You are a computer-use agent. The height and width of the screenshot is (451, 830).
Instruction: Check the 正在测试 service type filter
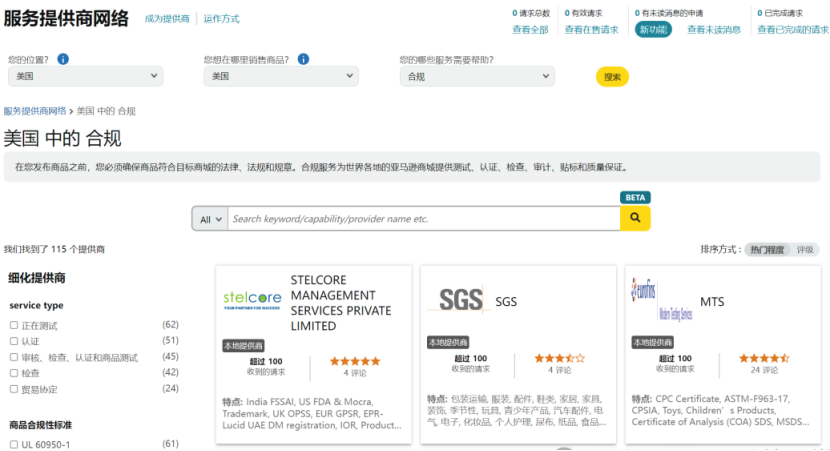[x=14, y=325]
